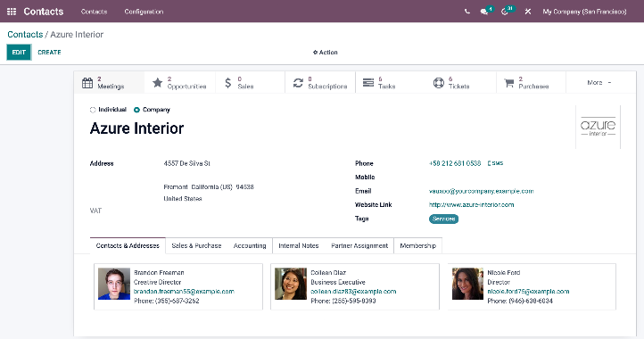Open the Action dropdown menu
The width and height of the screenshot is (644, 339).
[326, 52]
